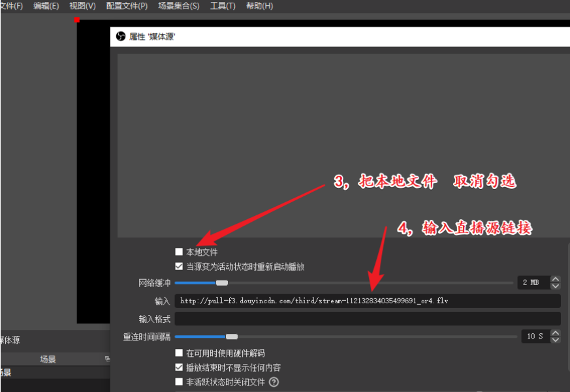This screenshot has height=392, width=570.
Task: Increase the 网络缓冲 value with the up arrow
Action: pyautogui.click(x=556, y=279)
